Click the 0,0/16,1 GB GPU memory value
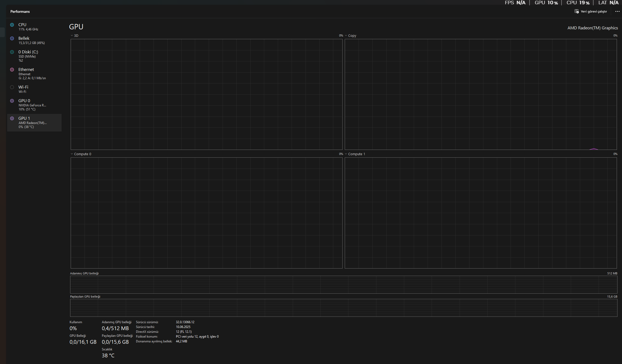 tap(83, 342)
